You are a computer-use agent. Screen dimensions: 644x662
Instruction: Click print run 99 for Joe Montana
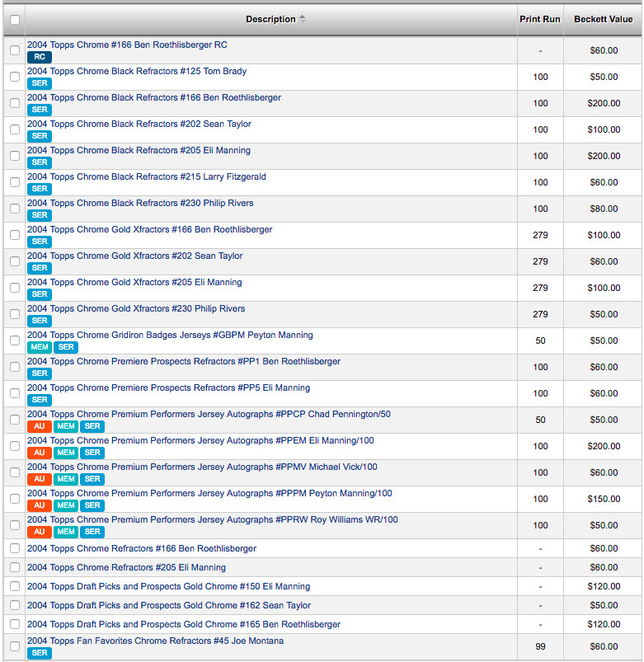pyautogui.click(x=540, y=646)
